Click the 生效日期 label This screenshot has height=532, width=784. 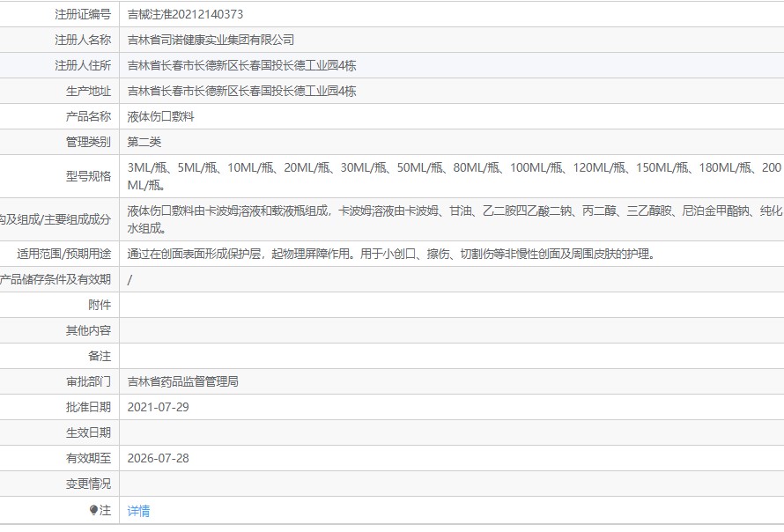click(x=88, y=432)
